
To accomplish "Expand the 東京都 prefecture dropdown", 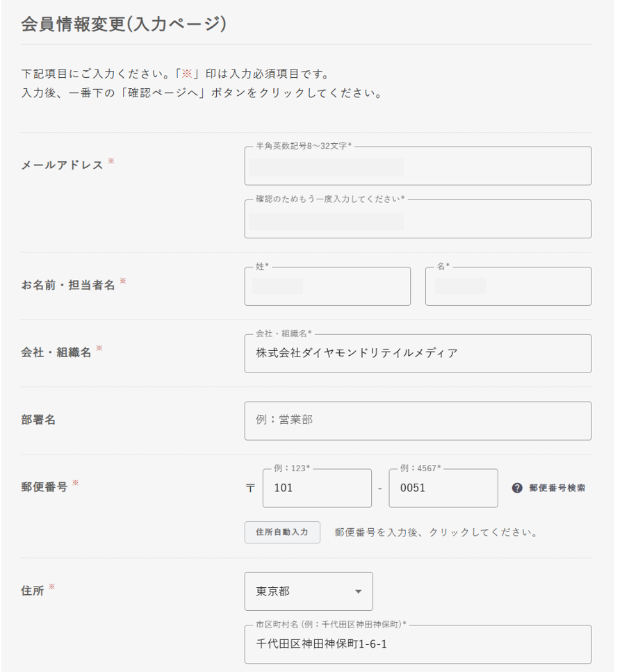I will (309, 591).
